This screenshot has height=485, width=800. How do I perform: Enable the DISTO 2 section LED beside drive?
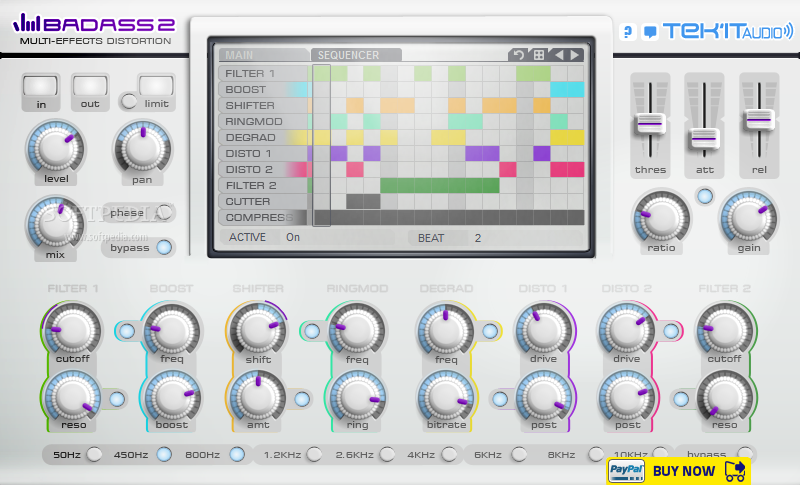tap(671, 331)
